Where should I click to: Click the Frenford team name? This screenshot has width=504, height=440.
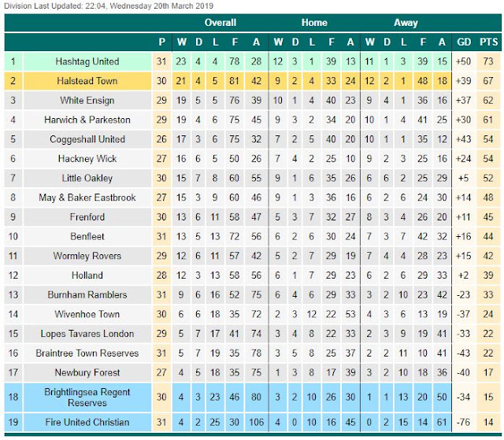click(87, 216)
